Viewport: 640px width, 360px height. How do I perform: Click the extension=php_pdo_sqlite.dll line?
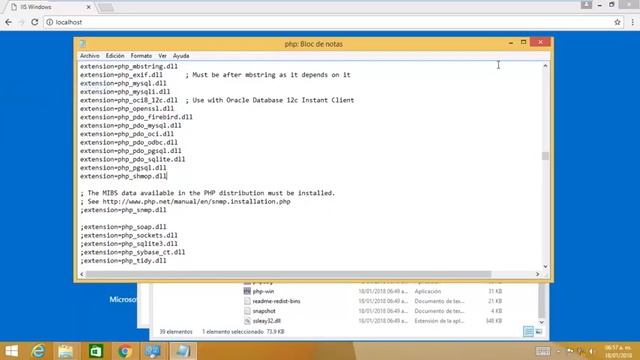133,159
